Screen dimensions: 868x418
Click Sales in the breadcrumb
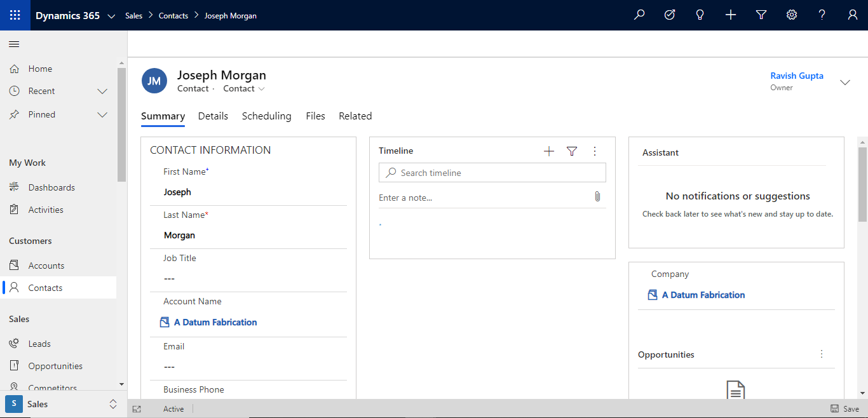click(133, 16)
